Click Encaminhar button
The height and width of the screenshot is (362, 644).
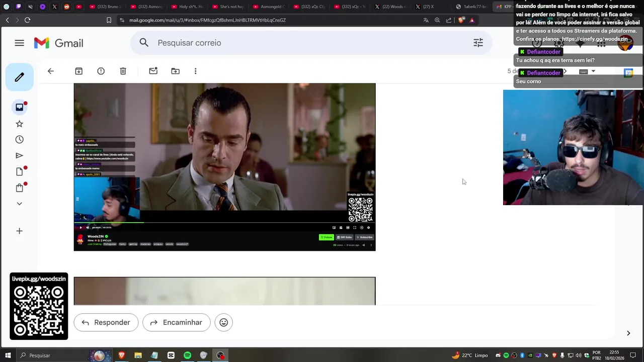pos(176,322)
